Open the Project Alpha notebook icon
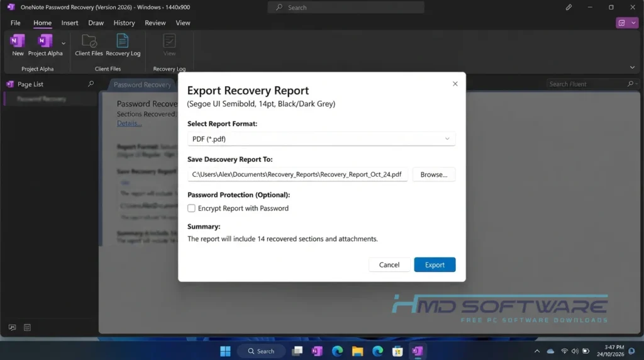Screen dimensions: 644x360 [45, 41]
